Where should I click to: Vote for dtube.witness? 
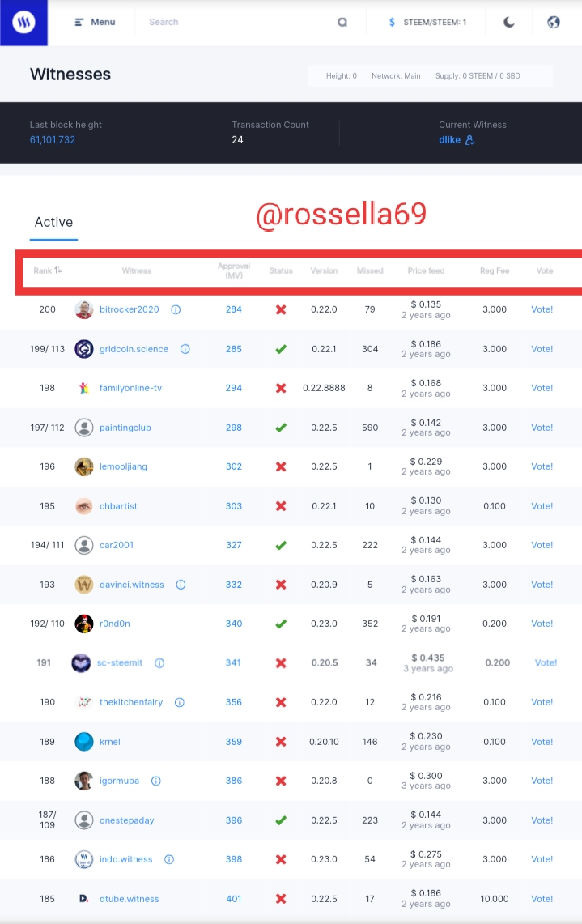tap(542, 899)
